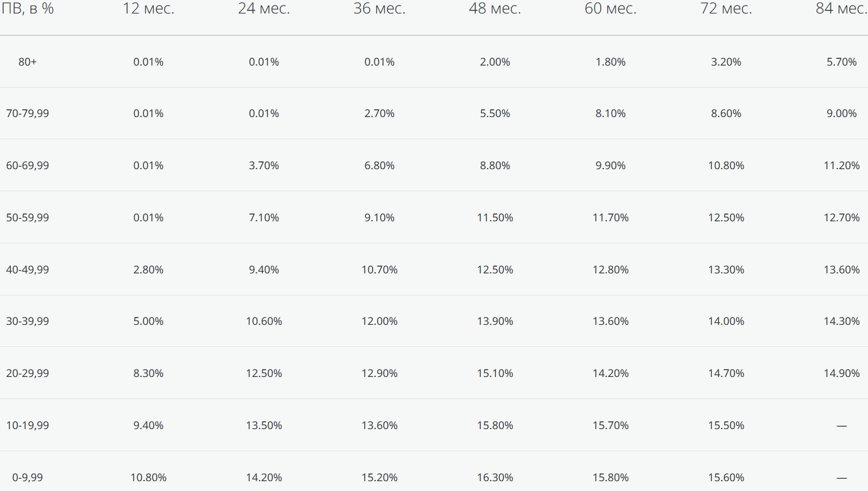Click the 16.30% cell value
868x491 pixels.
[x=495, y=478]
